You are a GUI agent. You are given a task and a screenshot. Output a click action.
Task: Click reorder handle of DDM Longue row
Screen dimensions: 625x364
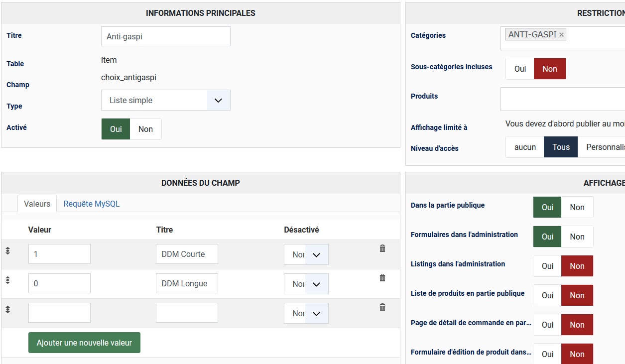[x=8, y=280]
